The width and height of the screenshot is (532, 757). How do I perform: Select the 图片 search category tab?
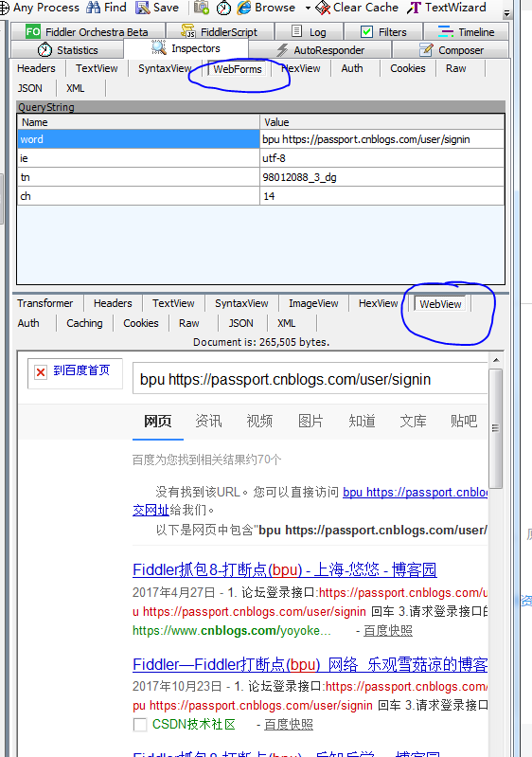[310, 421]
